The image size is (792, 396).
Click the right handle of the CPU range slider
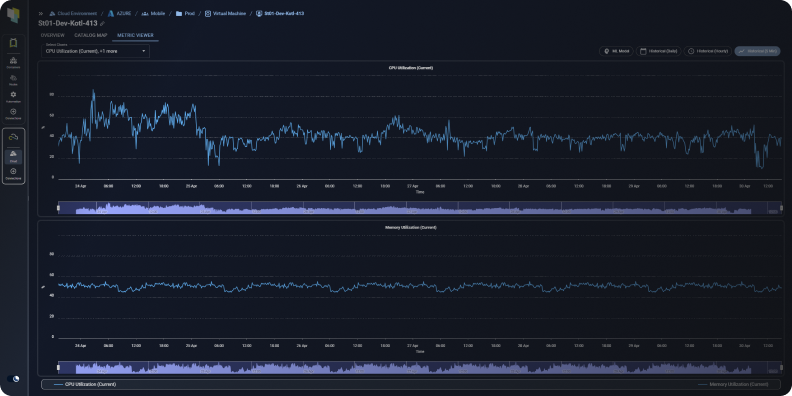click(x=781, y=208)
